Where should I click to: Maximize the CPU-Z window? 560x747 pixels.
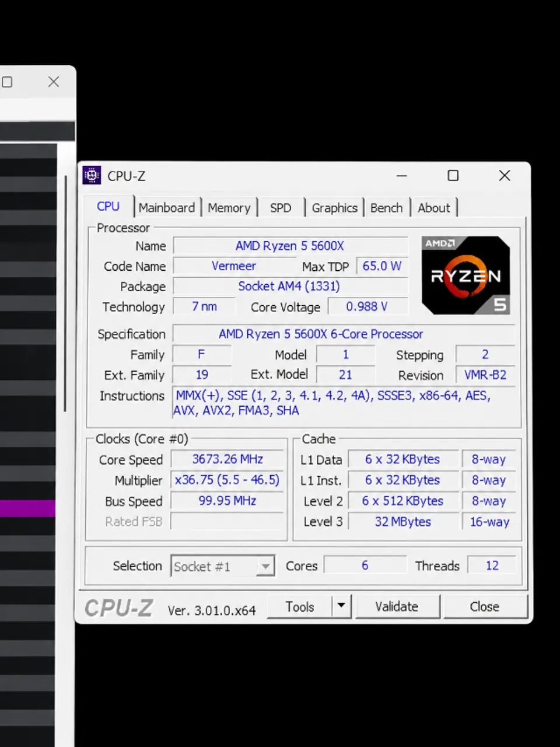tap(453, 176)
